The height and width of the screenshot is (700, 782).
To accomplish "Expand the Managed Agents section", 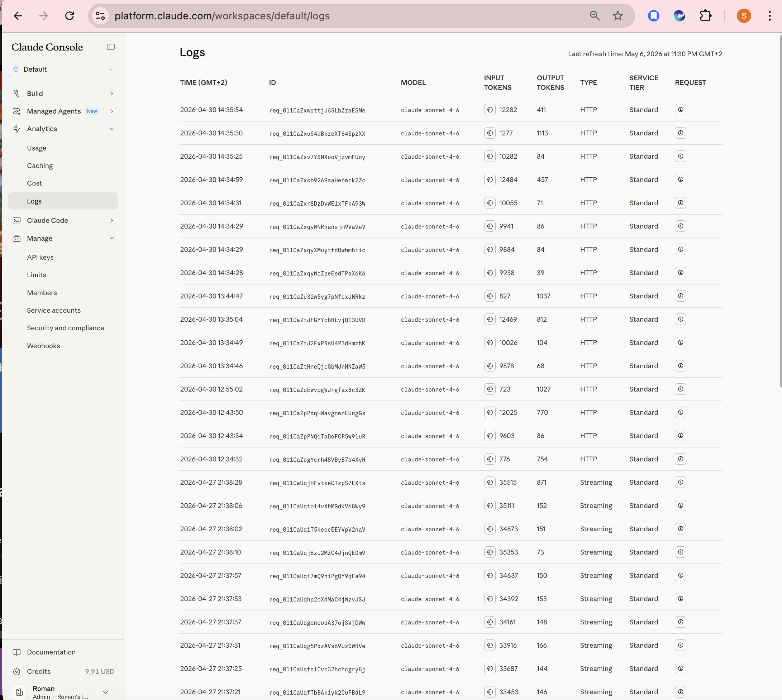I will point(63,111).
